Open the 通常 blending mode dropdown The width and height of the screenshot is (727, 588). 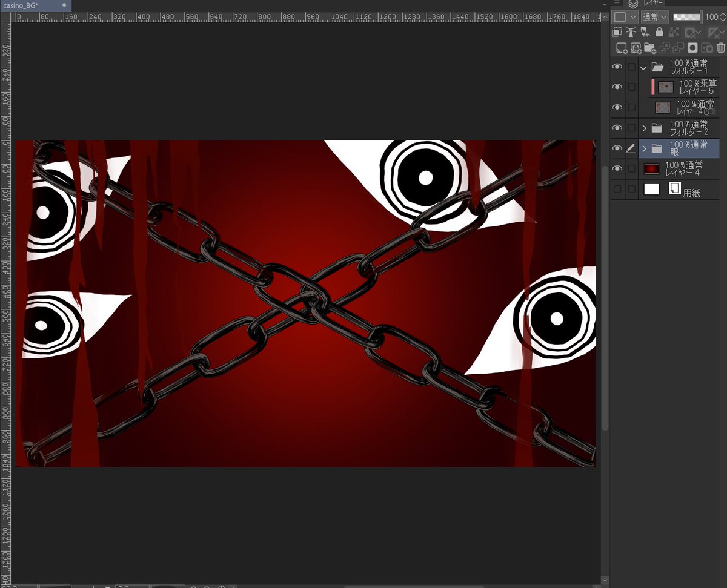coord(655,17)
